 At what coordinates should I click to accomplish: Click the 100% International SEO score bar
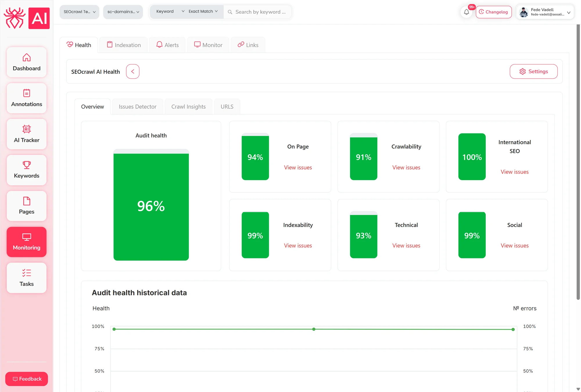pos(472,157)
